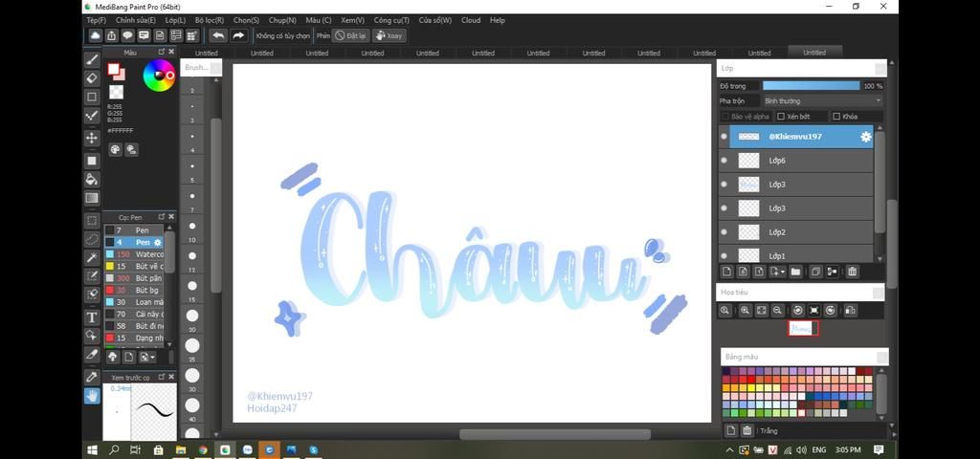980x459 pixels.
Task: Toggle the 'Khóa' lock checkbox
Action: coord(836,117)
